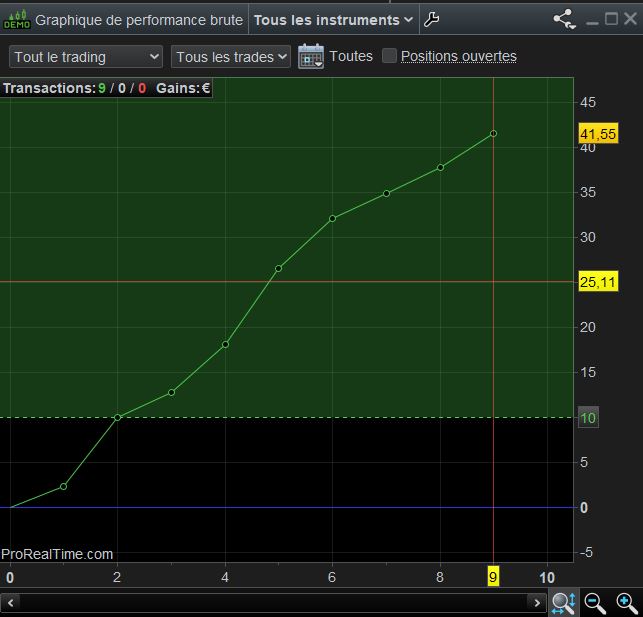Screen dimensions: 643x617
Task: Click the share icon in title bar
Action: point(564,19)
